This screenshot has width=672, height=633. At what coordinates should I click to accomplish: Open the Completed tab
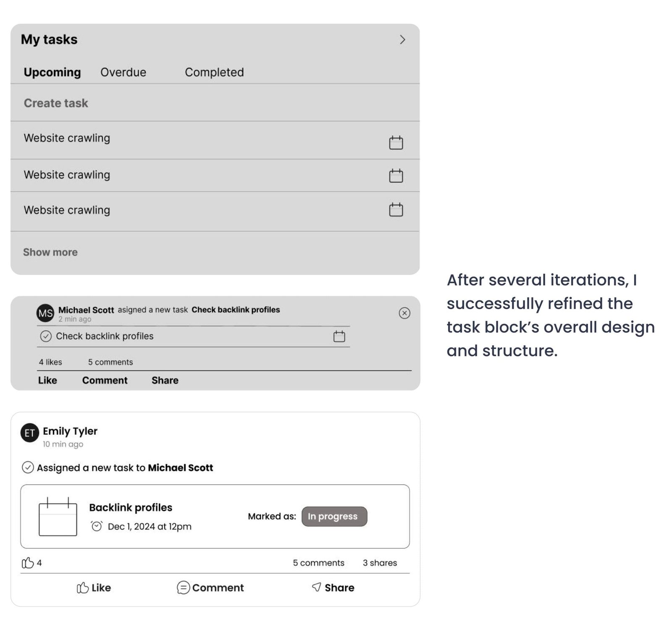pyautogui.click(x=214, y=72)
